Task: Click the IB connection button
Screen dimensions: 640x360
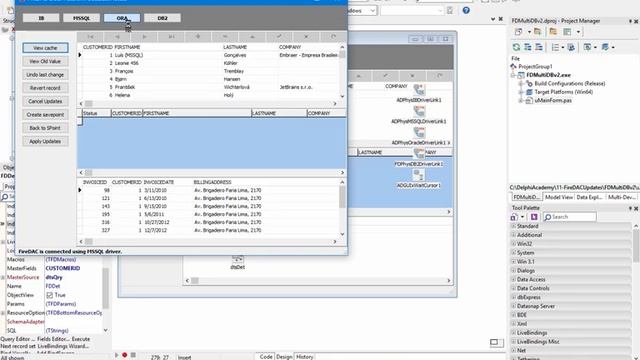Action: click(x=41, y=18)
